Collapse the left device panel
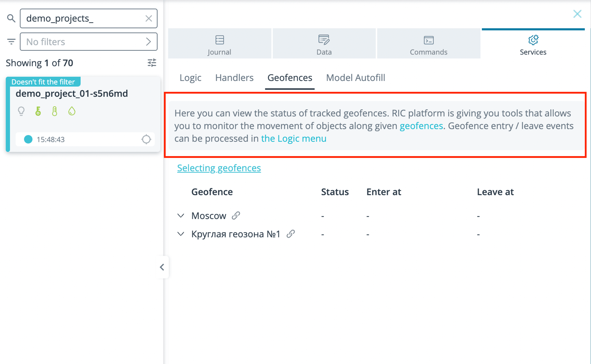Image resolution: width=591 pixels, height=364 pixels. tap(162, 267)
